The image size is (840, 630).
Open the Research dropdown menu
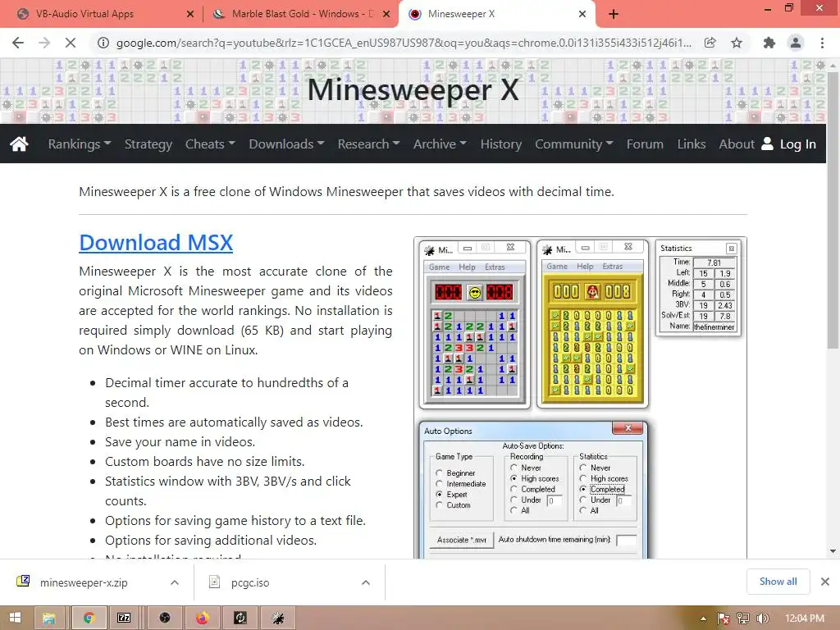point(368,144)
